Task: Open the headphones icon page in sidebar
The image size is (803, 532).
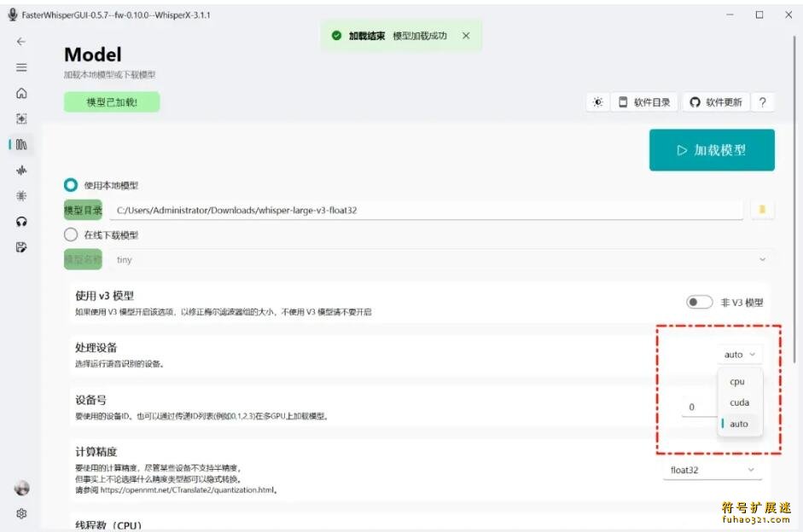Action: [x=21, y=222]
